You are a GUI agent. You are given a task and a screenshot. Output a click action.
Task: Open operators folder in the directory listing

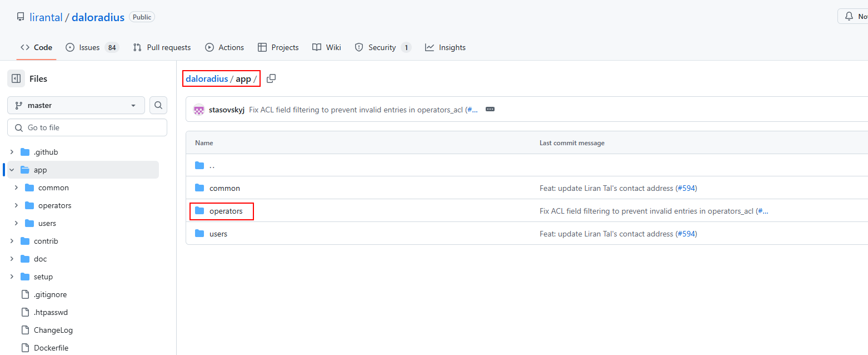coord(226,211)
